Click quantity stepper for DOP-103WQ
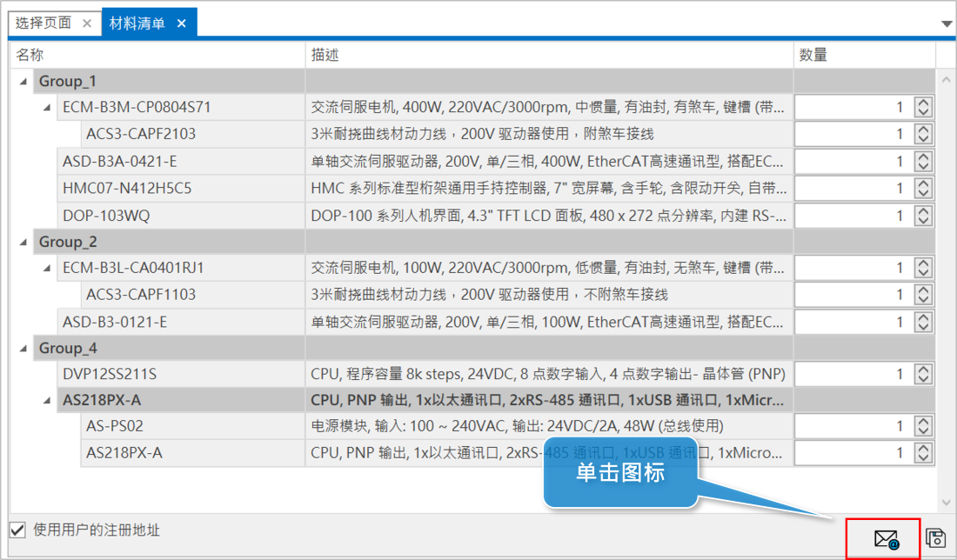 (924, 215)
